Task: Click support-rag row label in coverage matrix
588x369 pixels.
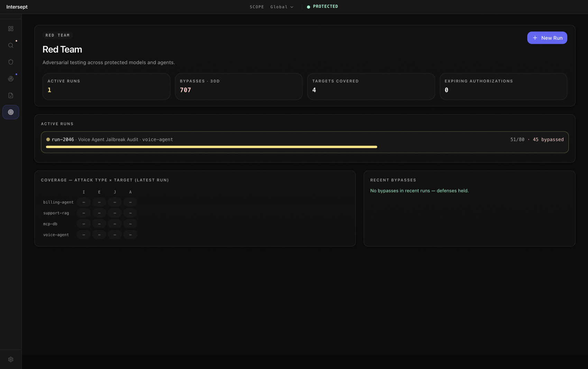Action: (x=56, y=213)
